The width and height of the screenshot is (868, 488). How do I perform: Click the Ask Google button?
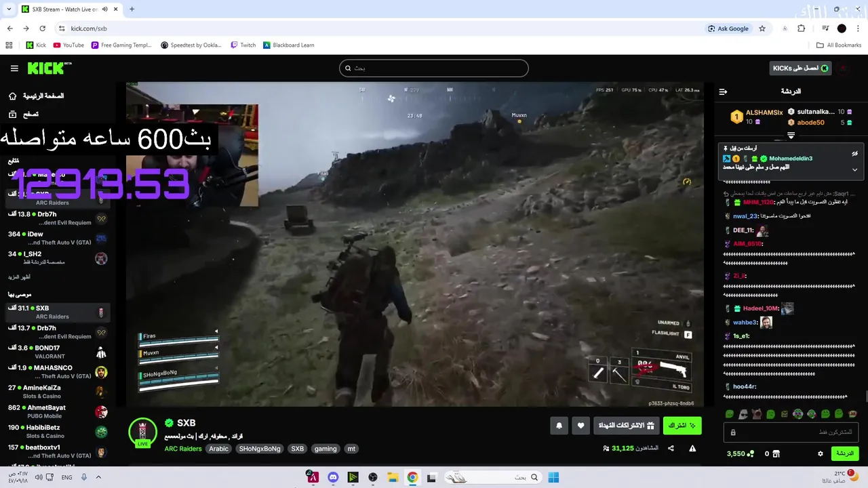728,28
